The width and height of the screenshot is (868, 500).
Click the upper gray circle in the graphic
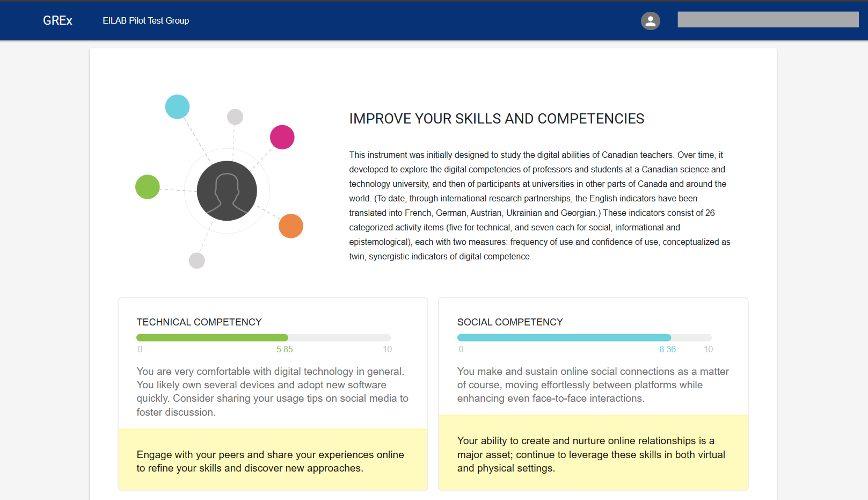tap(235, 117)
